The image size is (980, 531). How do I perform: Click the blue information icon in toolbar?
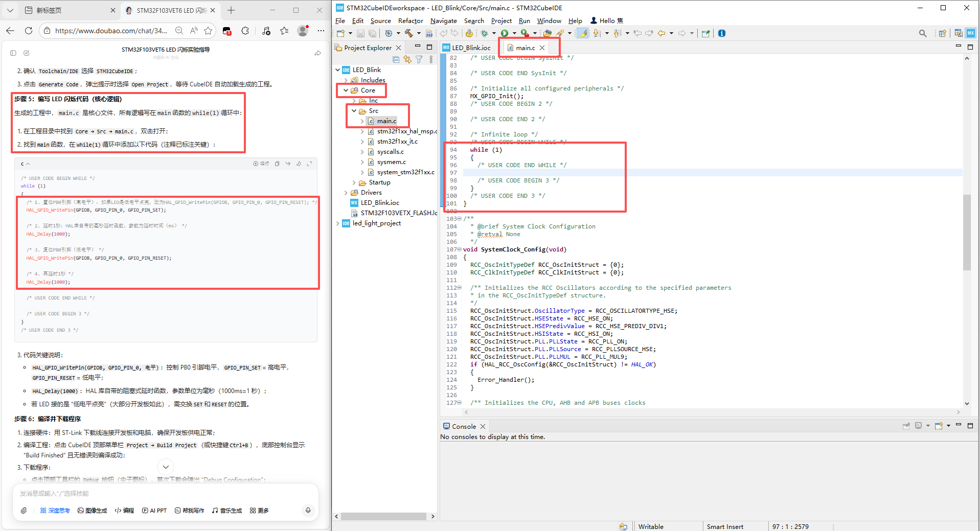(x=722, y=33)
